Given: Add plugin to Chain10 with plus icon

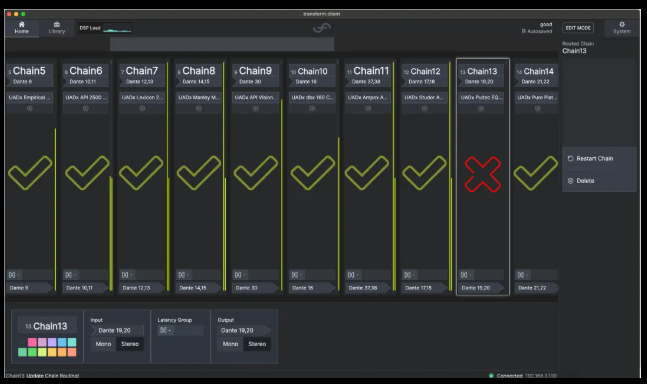Looking at the screenshot, I should (x=312, y=108).
